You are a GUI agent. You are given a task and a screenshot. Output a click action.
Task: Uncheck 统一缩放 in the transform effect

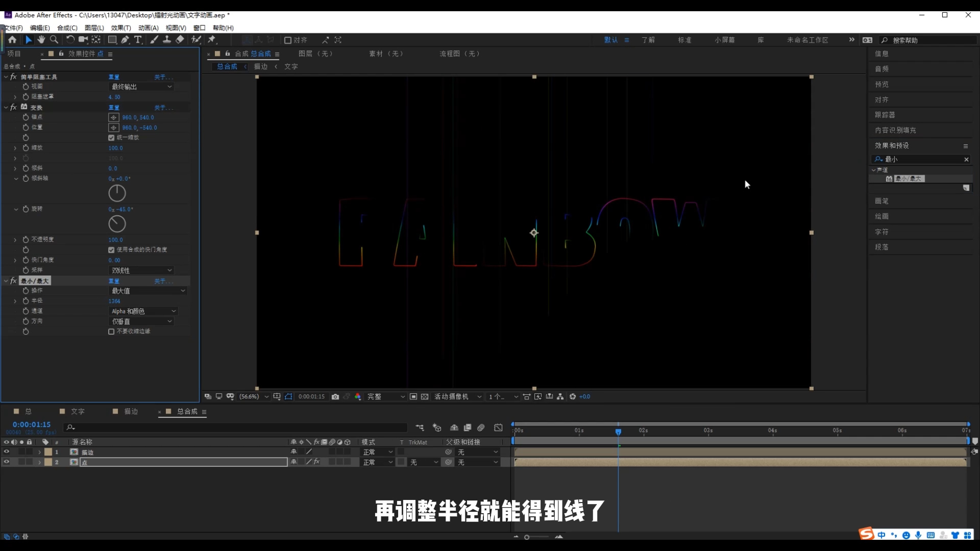pos(112,137)
